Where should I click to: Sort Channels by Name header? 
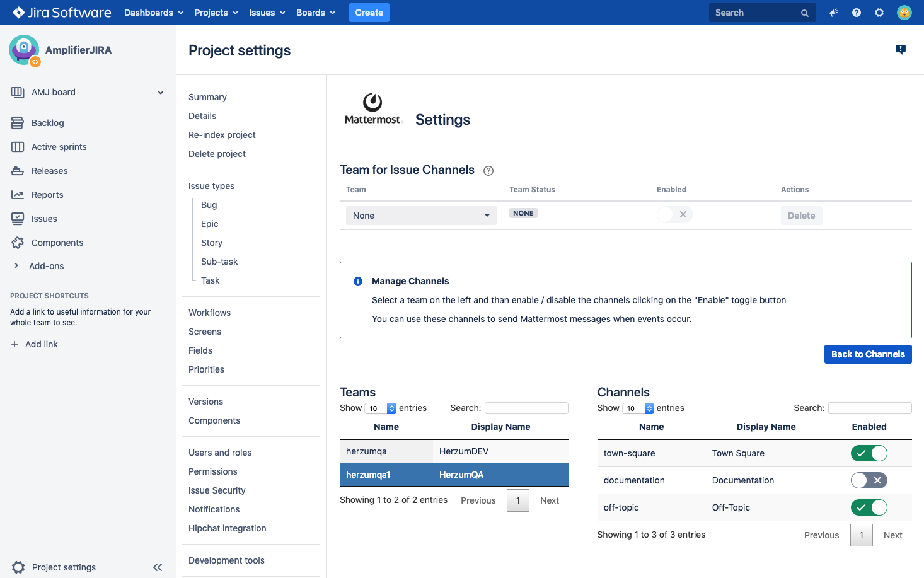[651, 427]
